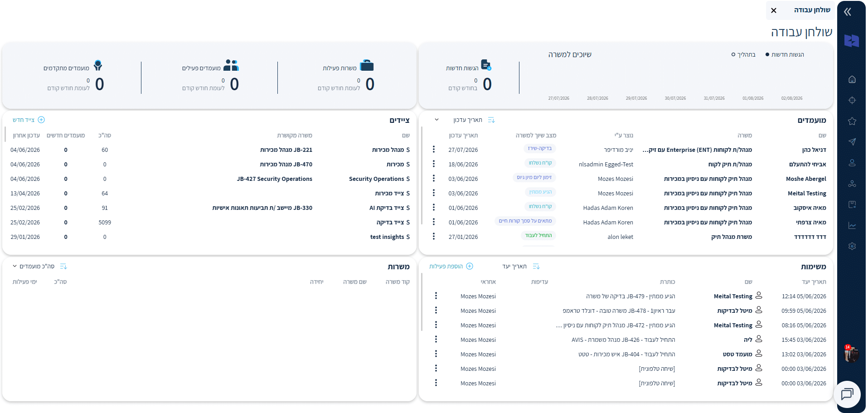Select the שולחן עבודה tab
The width and height of the screenshot is (868, 413).
point(812,10)
